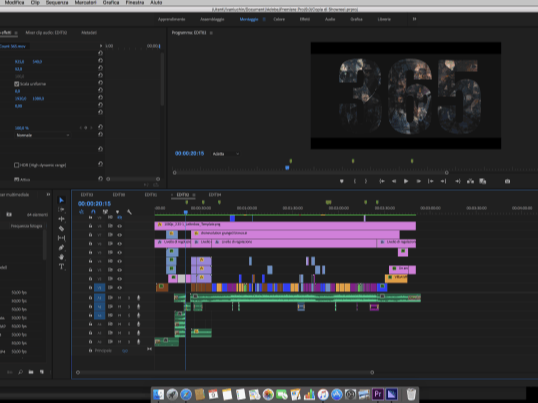Mute the top audio track with M button
Viewport: 538px width, 403px height.
click(119, 298)
